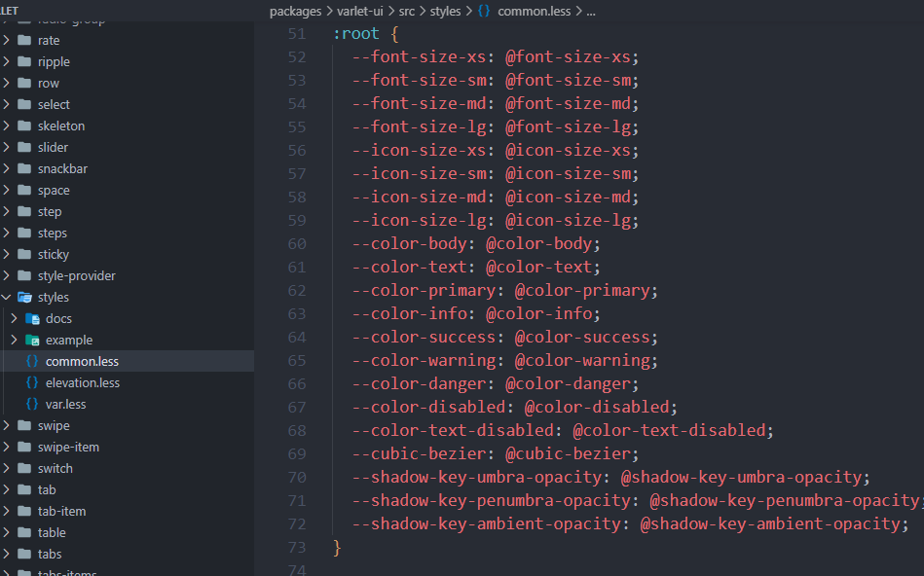Select the style-provider folder

coord(76,275)
